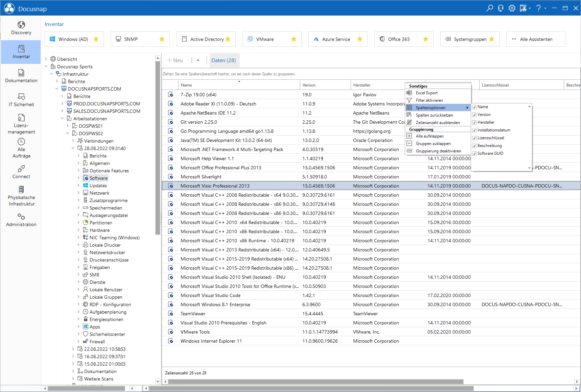Click the three-dot options menu beside Neu
Screen dimensions: 581x392
[192, 60]
